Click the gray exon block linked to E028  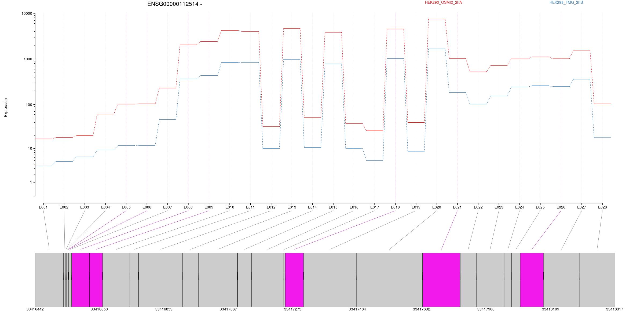(x=597, y=280)
